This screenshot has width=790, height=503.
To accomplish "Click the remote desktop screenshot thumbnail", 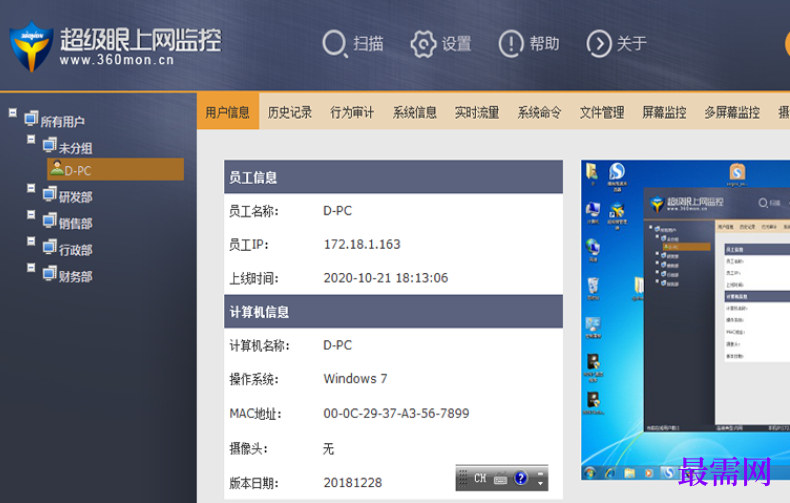I will click(685, 320).
